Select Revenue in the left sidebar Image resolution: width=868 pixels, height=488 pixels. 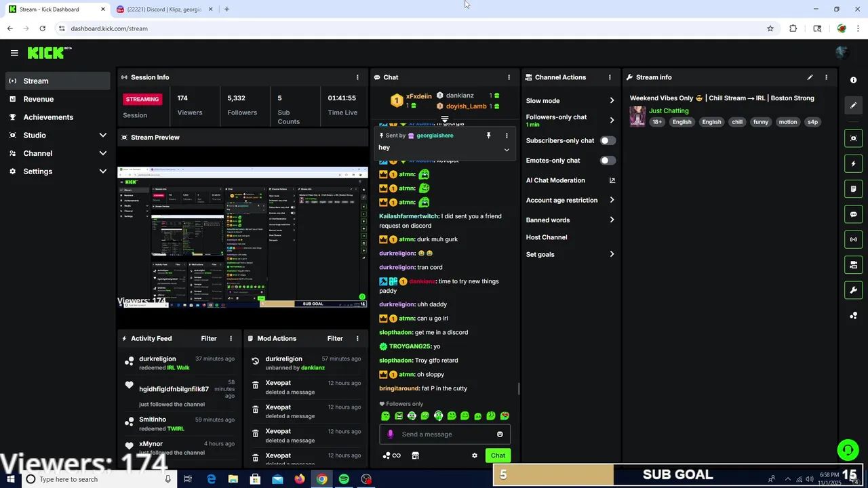[x=58, y=99]
